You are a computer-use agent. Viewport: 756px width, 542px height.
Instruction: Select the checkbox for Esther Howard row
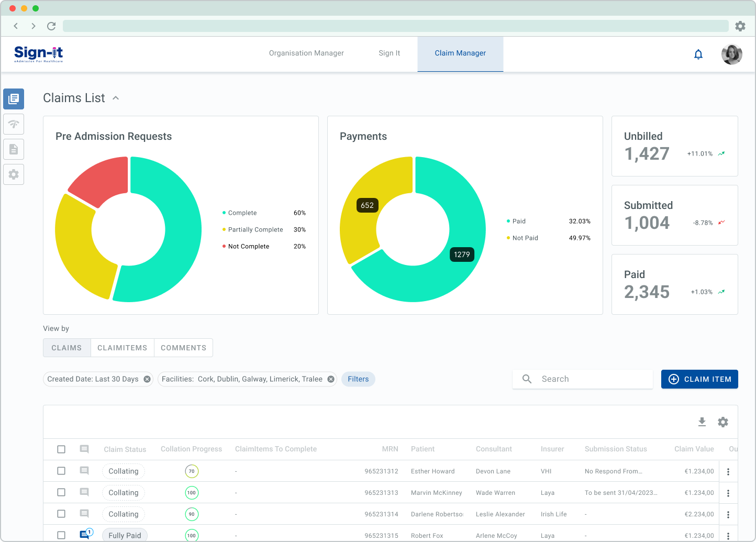(x=61, y=471)
